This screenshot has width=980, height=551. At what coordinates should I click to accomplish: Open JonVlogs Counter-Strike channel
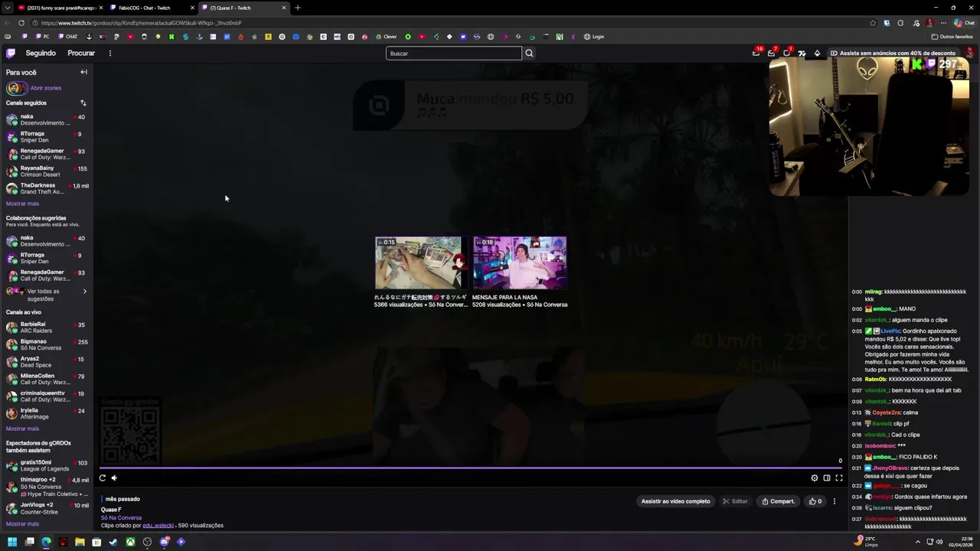[x=47, y=507]
